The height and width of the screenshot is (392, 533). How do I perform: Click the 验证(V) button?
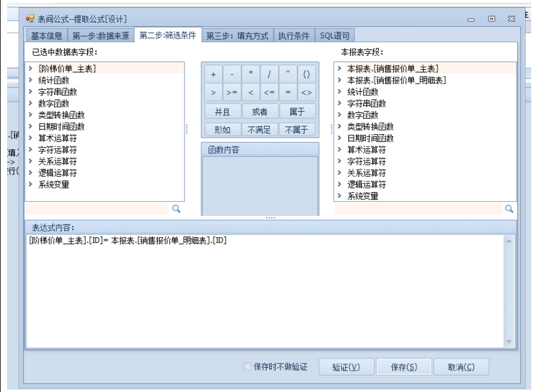[346, 367]
